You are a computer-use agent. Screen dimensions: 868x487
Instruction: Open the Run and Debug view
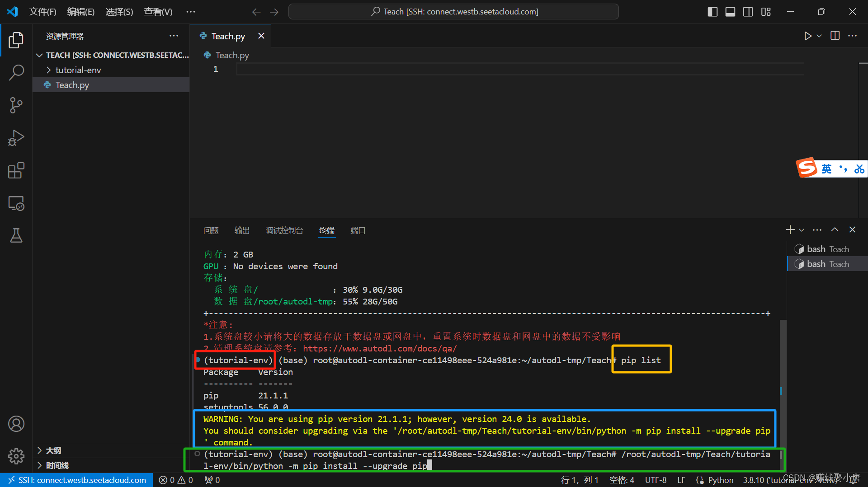16,138
